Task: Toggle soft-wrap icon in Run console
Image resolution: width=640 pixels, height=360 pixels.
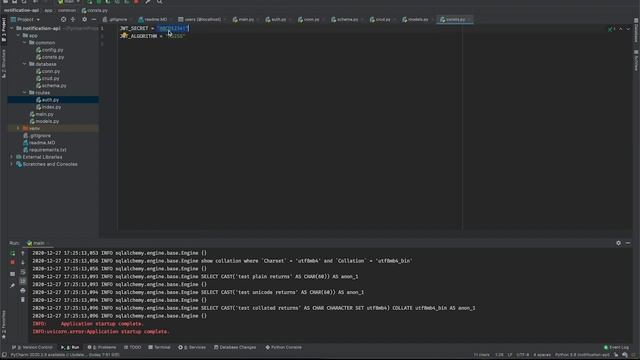Action: [23, 272]
